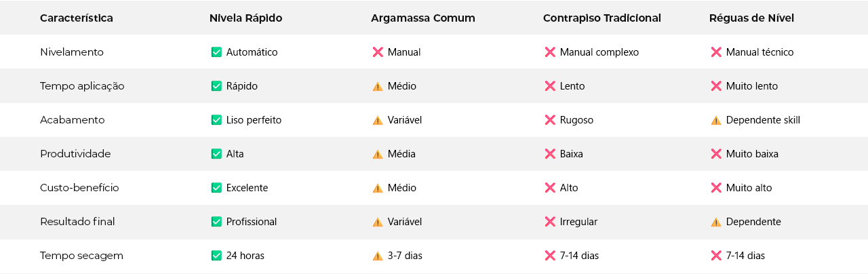Screen dimensions: 868x274
Task: Click the Contrapiso Tradicional header
Action: pyautogui.click(x=601, y=18)
